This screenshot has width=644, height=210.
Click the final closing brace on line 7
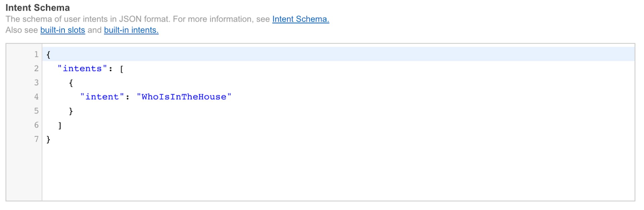point(48,139)
